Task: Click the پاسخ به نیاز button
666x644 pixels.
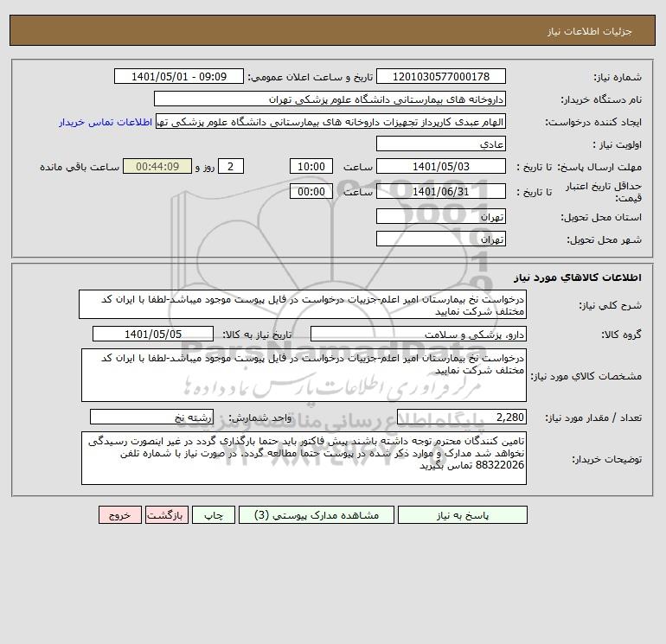Action: coord(463,515)
